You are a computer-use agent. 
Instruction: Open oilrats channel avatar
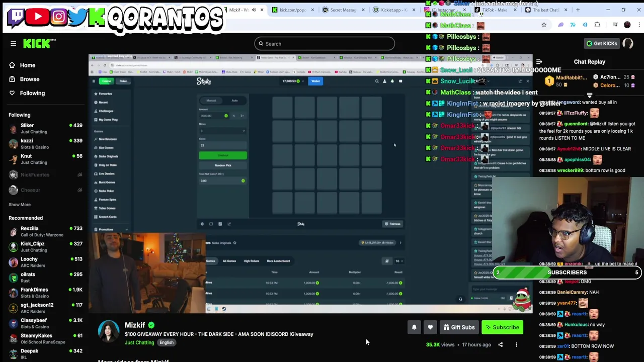[x=13, y=278]
